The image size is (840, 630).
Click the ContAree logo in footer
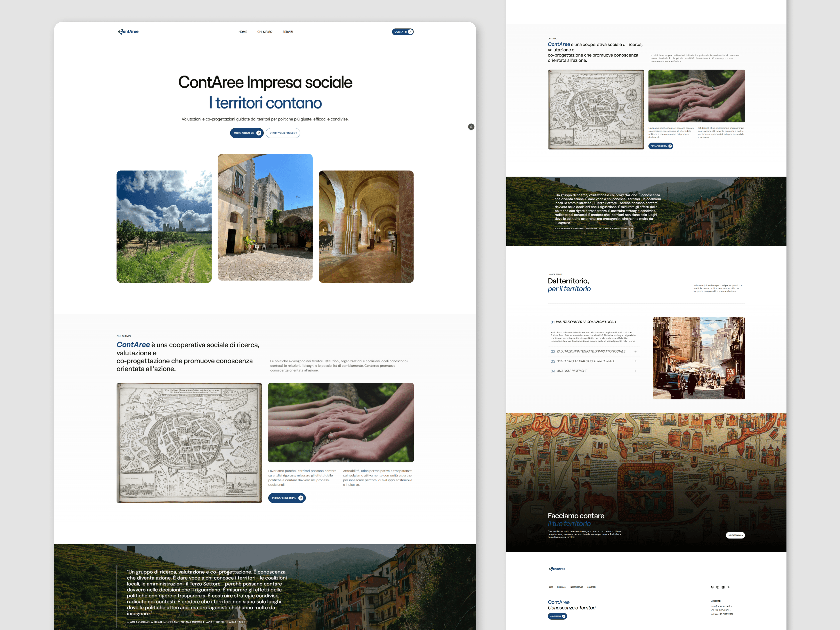pos(557,568)
